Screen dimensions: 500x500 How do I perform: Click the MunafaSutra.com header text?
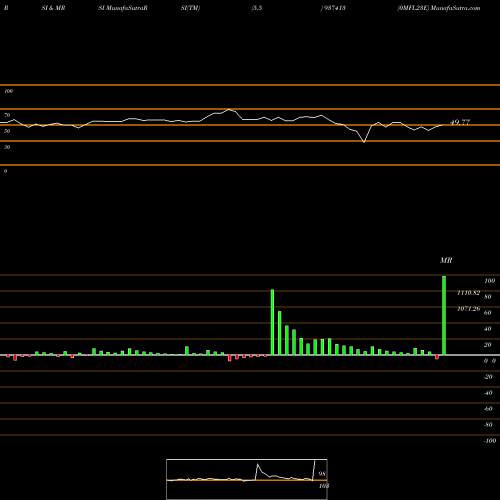point(455,8)
